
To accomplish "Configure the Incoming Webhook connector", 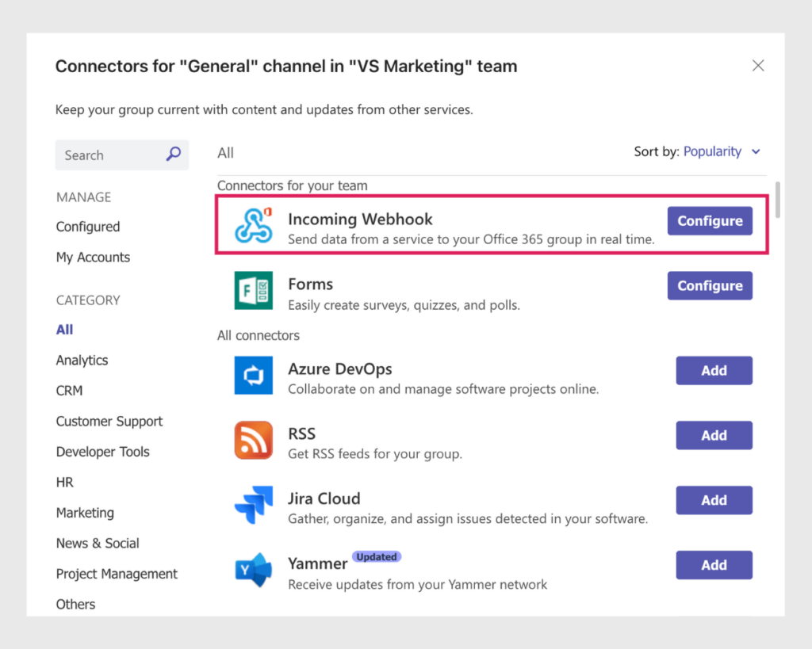I will click(x=710, y=221).
